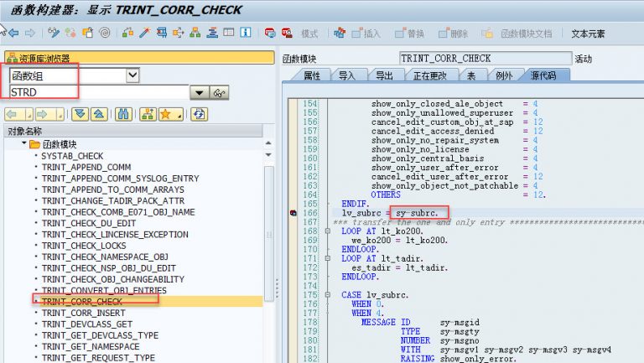Viewport: 644px width, 363px height.
Task: Collapse the 函数模块 folder node
Action: click(23, 144)
